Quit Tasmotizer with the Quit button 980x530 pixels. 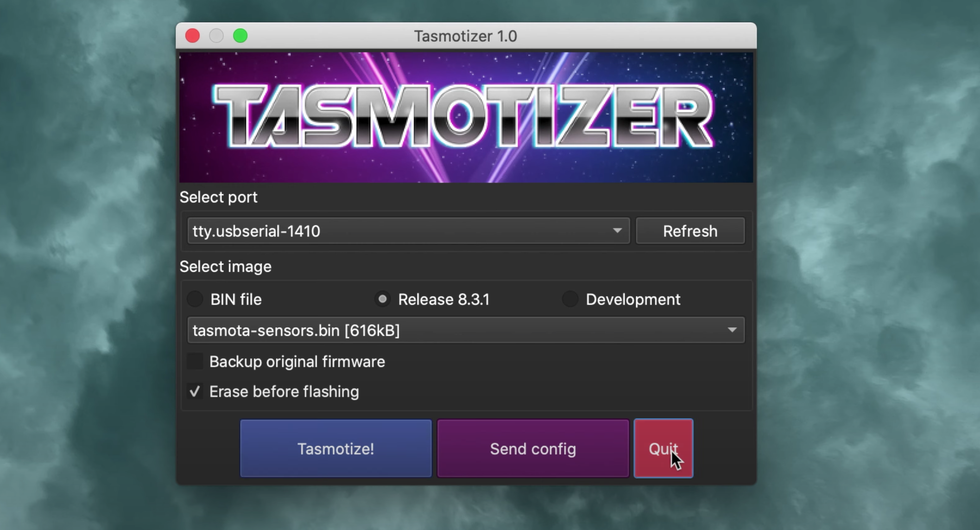663,448
